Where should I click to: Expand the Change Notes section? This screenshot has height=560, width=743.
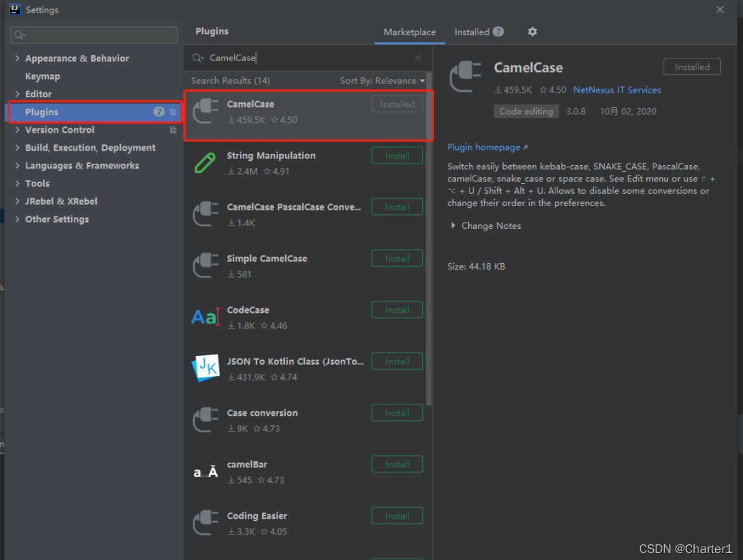pos(454,226)
